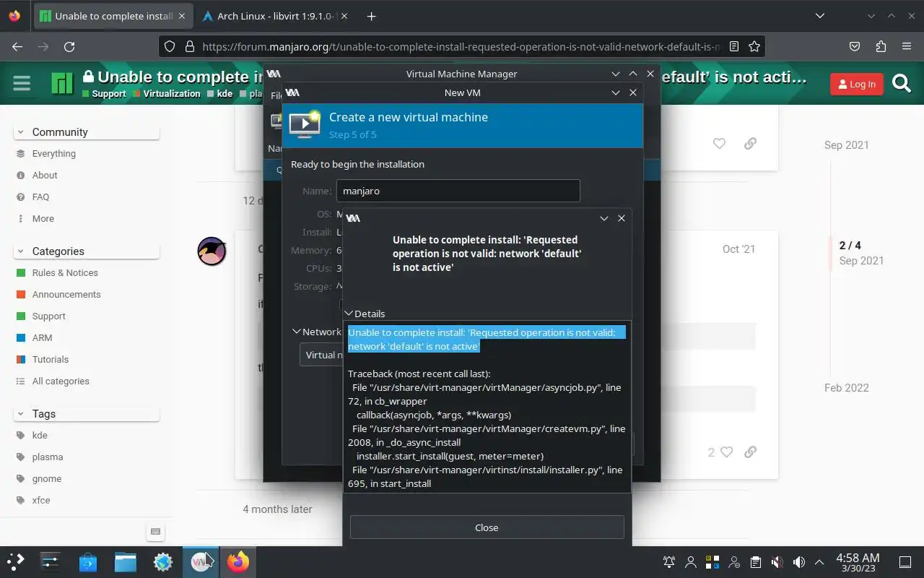
Task: Close the install error dialog with Close button
Action: 487,527
